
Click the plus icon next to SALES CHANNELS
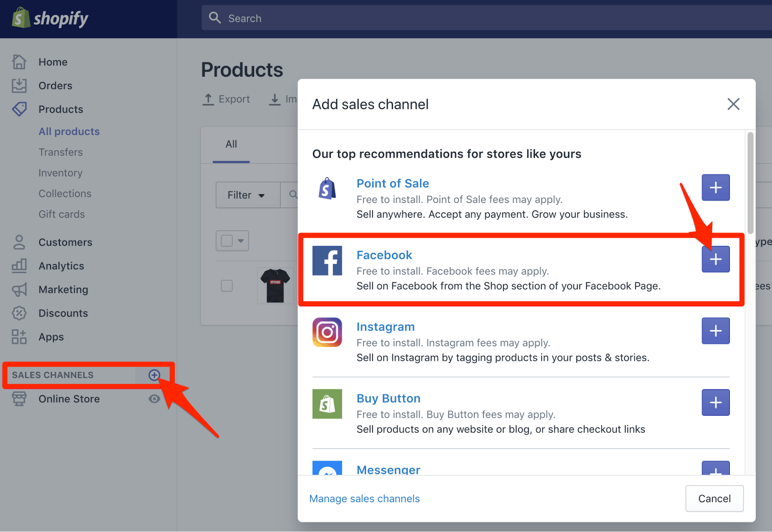click(154, 375)
